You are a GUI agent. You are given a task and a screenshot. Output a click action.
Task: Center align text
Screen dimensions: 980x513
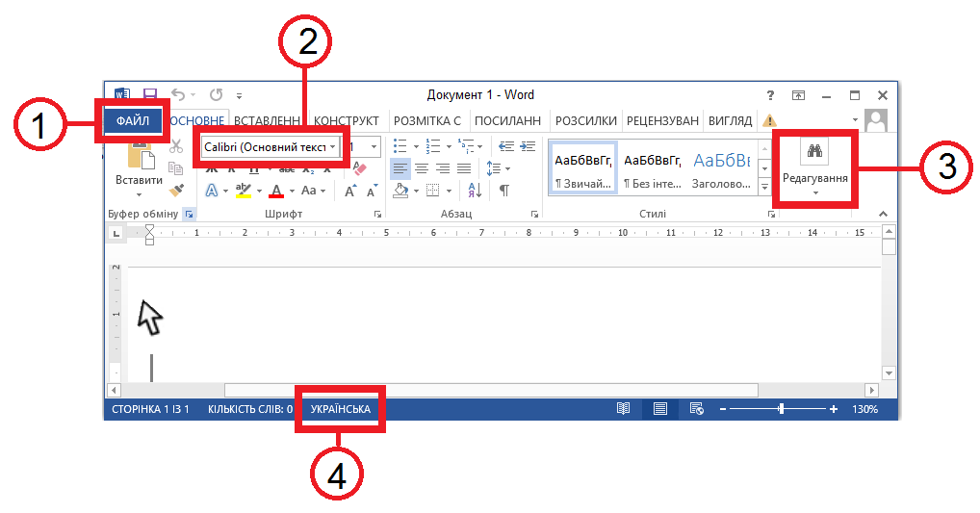click(422, 168)
